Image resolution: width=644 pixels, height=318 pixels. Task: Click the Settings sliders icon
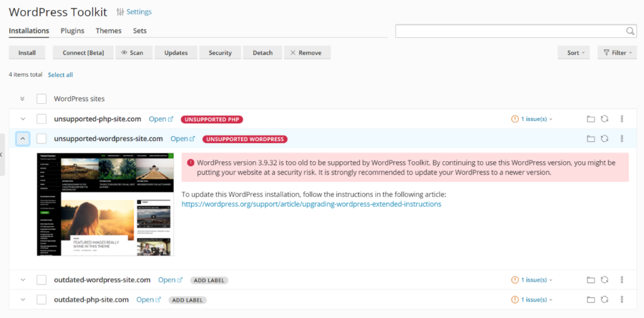coord(120,12)
